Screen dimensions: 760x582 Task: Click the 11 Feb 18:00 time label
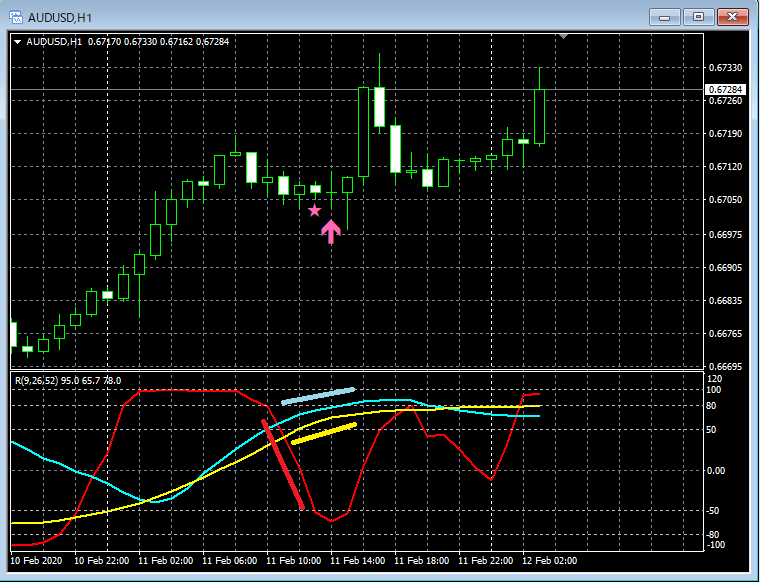pos(421,561)
